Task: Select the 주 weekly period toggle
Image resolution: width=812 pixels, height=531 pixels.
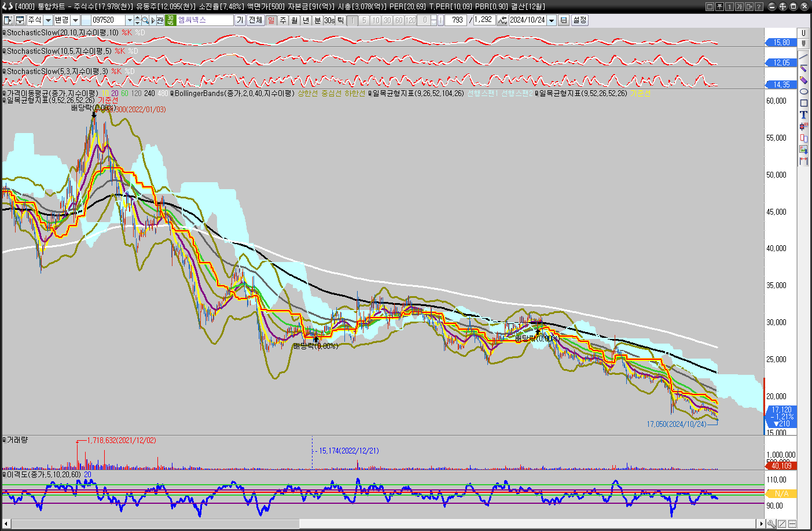Action: (283, 20)
